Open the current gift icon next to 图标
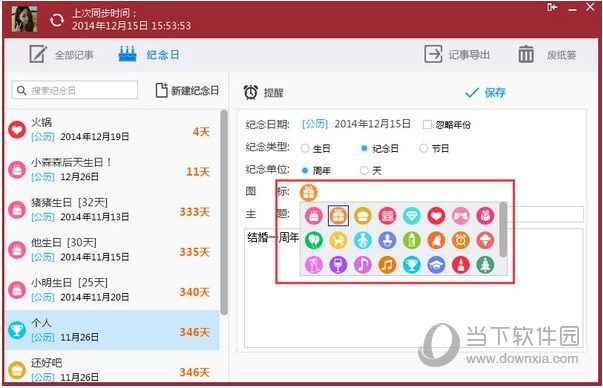603x388 pixels. point(308,192)
